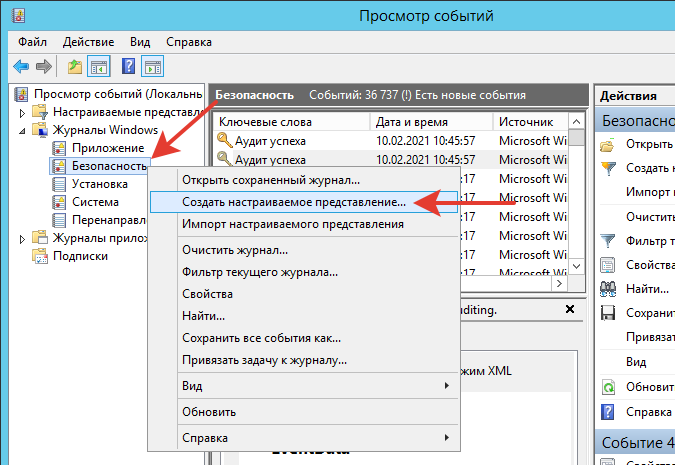Toggle the console tree pane toolbar icon

point(99,66)
